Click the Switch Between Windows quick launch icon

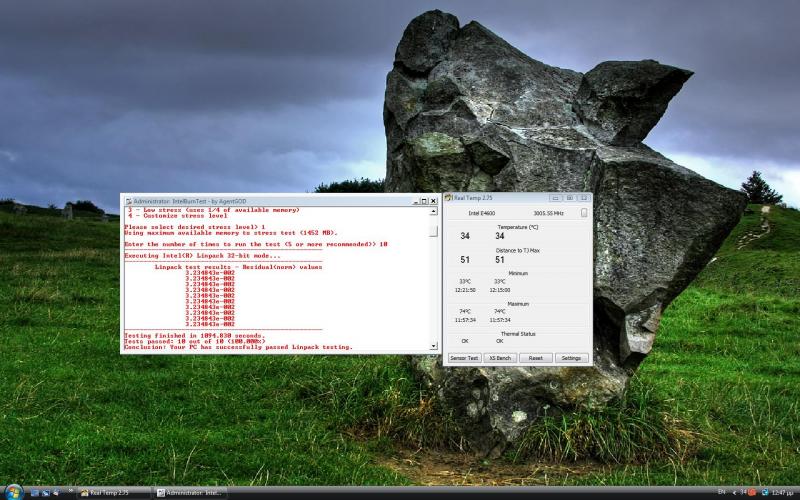pos(46,492)
